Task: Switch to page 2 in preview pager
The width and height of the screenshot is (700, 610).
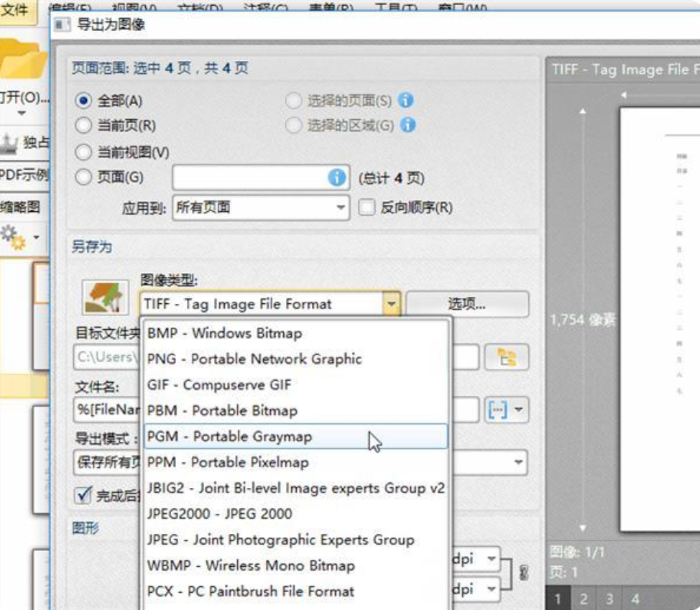Action: (x=584, y=599)
